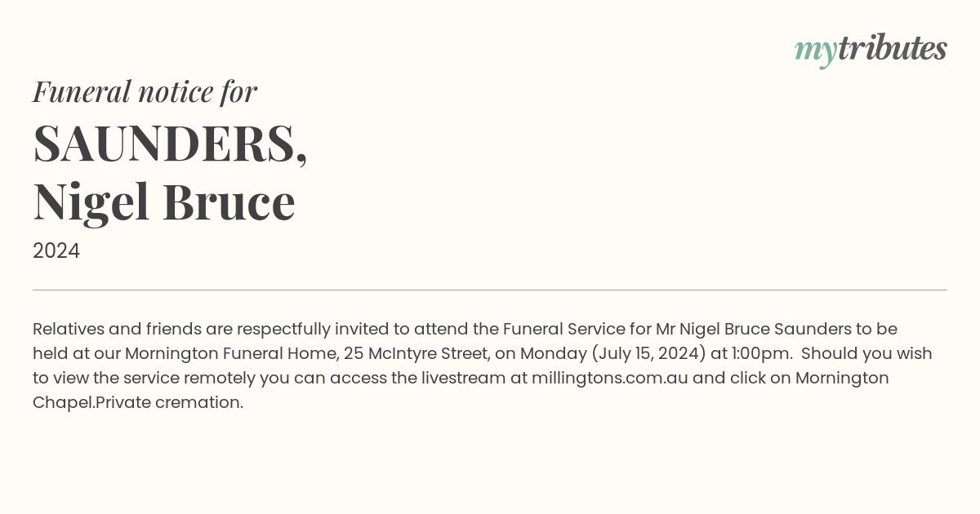Click "Mornington Funeral Home" in the notice
The height and width of the screenshot is (514, 980).
[x=231, y=354]
